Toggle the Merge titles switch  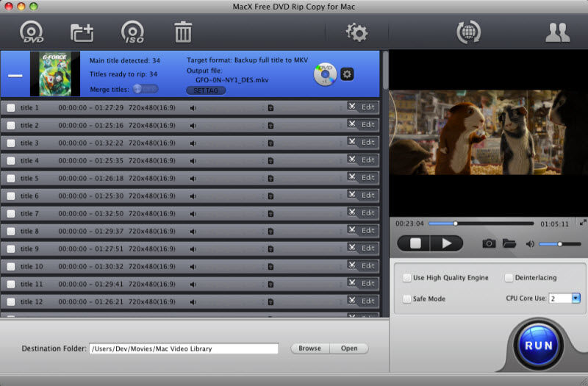coord(146,89)
